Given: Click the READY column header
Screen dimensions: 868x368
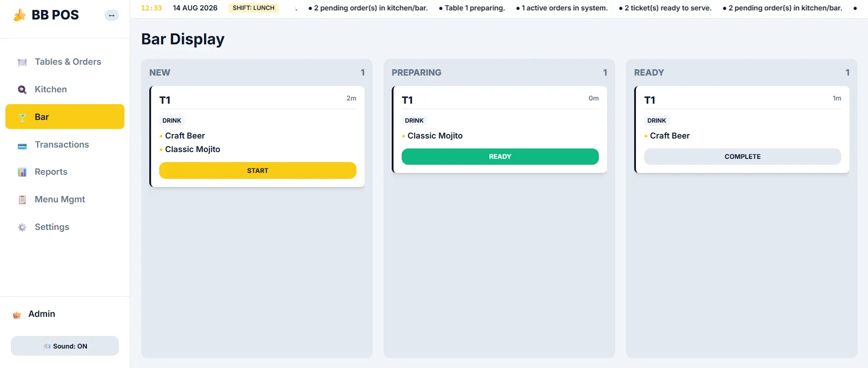Looking at the screenshot, I should point(649,72).
